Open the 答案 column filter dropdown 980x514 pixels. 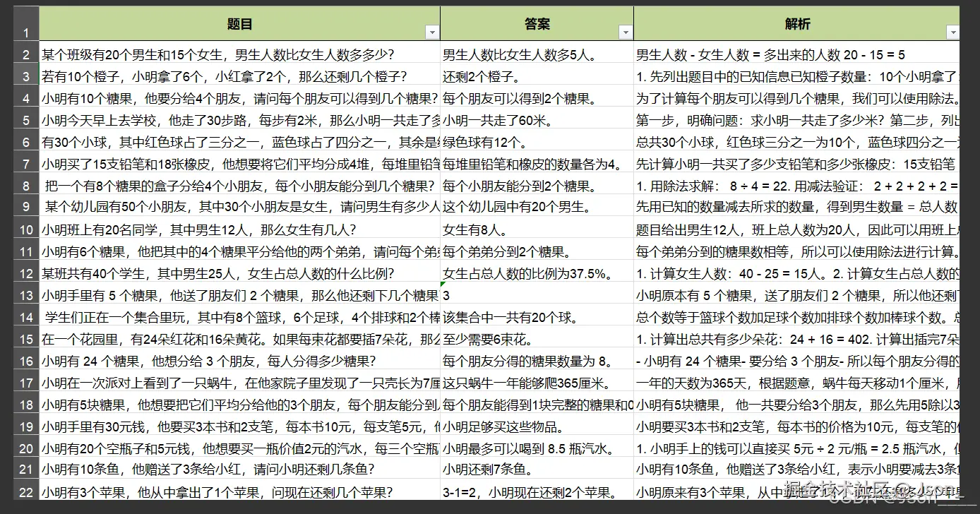pos(625,32)
